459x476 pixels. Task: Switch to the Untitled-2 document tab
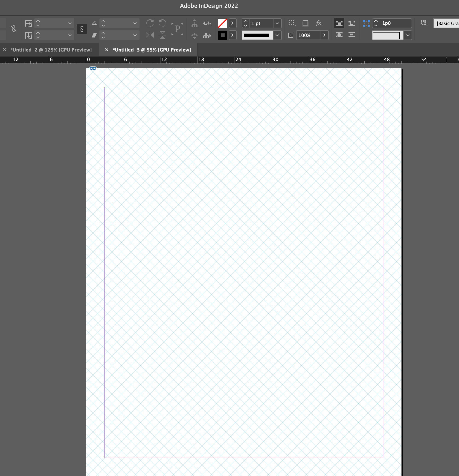[51, 49]
